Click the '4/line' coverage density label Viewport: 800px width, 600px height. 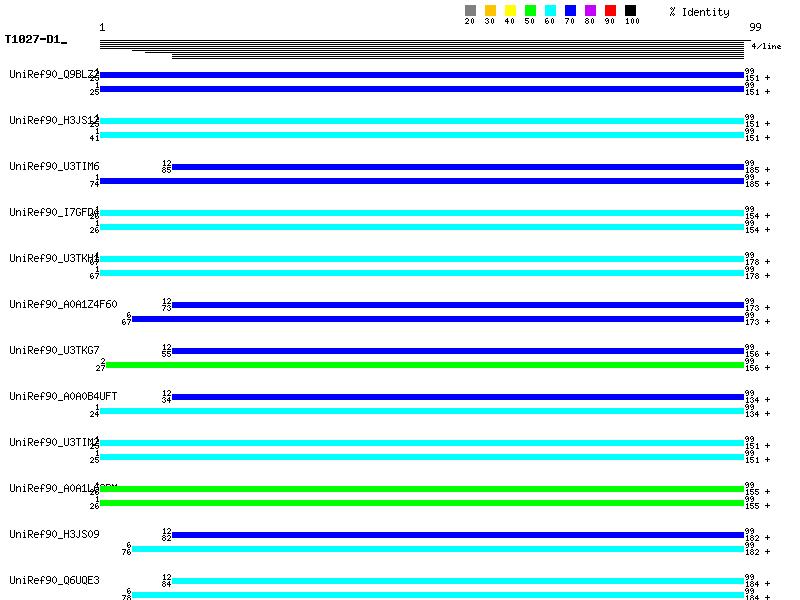coord(766,46)
